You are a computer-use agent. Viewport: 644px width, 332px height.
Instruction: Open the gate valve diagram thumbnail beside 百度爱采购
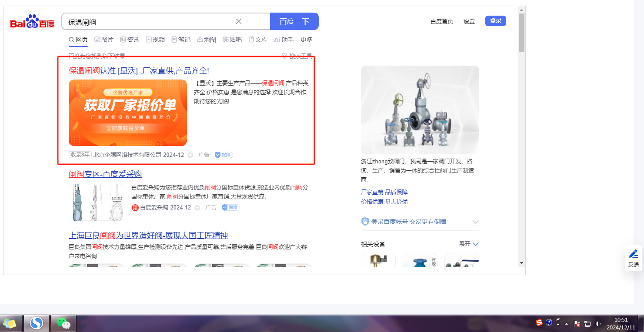pos(97,202)
